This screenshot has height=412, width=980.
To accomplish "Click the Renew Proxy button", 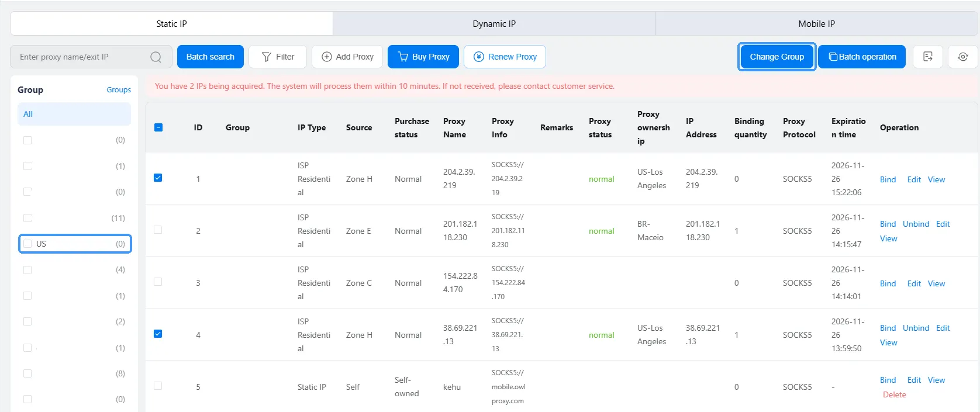I will tap(505, 57).
